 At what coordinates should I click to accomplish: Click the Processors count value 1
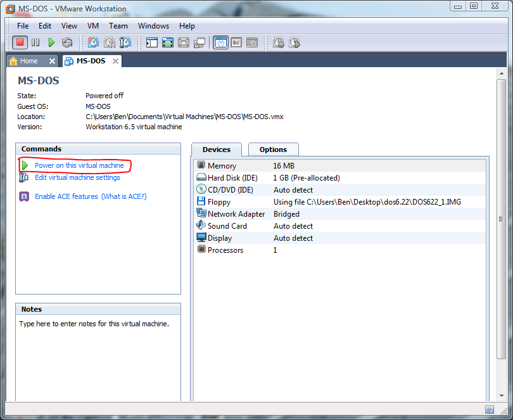click(x=275, y=250)
